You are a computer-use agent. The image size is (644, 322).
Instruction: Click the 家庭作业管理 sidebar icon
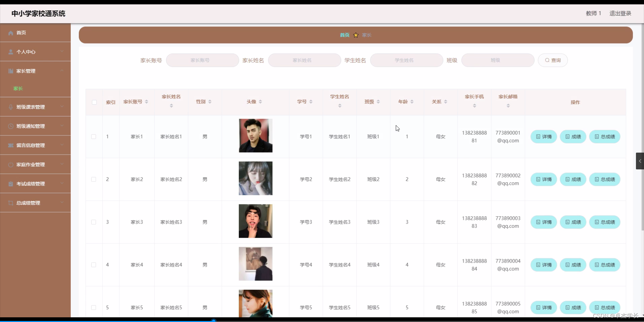(x=10, y=164)
